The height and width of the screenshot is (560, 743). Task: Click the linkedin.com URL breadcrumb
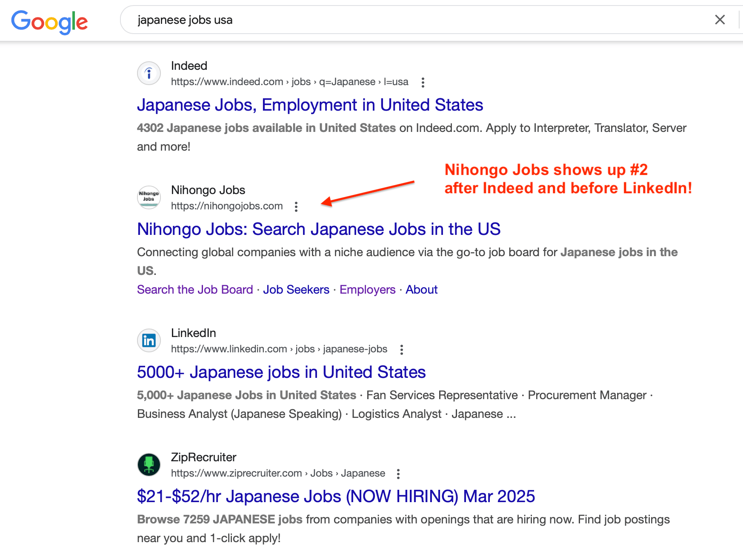(279, 349)
